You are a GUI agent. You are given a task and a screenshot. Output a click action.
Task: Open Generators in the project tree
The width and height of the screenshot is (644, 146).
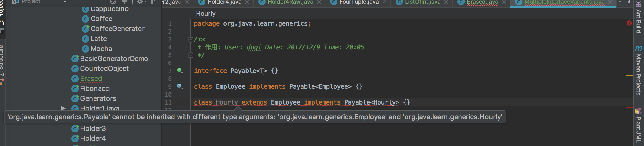tap(98, 98)
